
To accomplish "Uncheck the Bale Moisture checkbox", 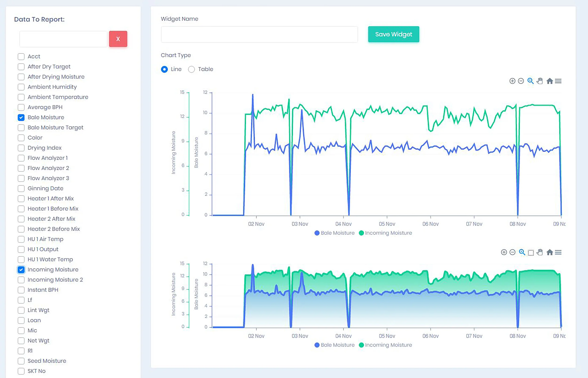I will (x=21, y=118).
